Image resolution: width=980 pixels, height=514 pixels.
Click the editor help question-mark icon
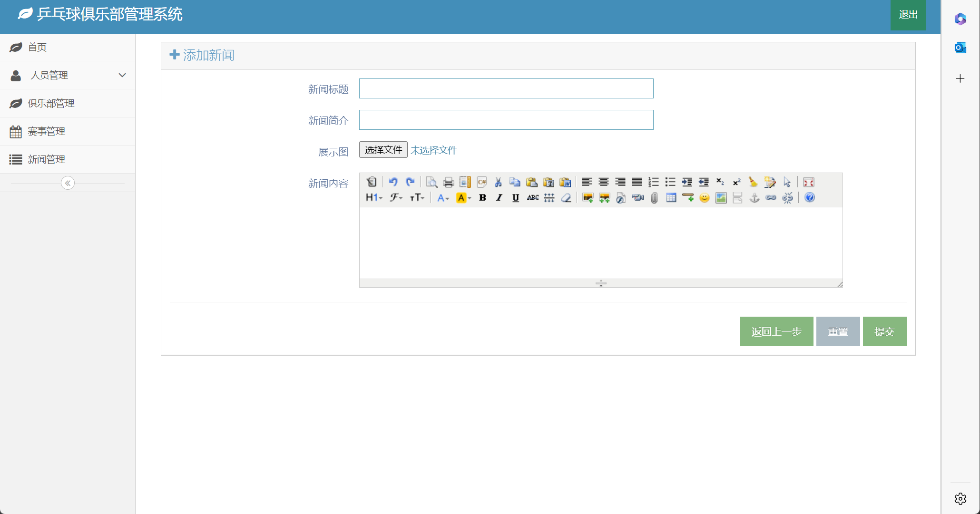click(x=809, y=198)
